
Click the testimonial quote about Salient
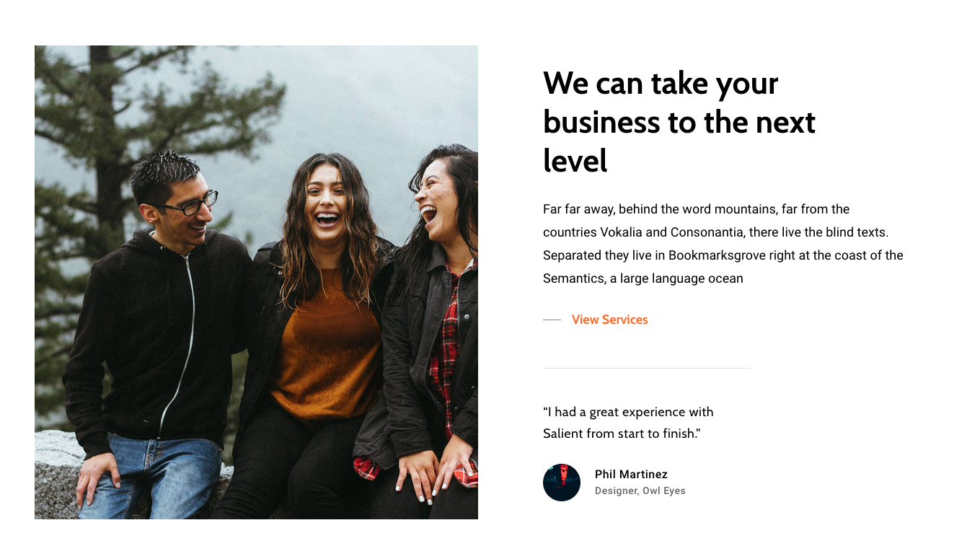[628, 423]
